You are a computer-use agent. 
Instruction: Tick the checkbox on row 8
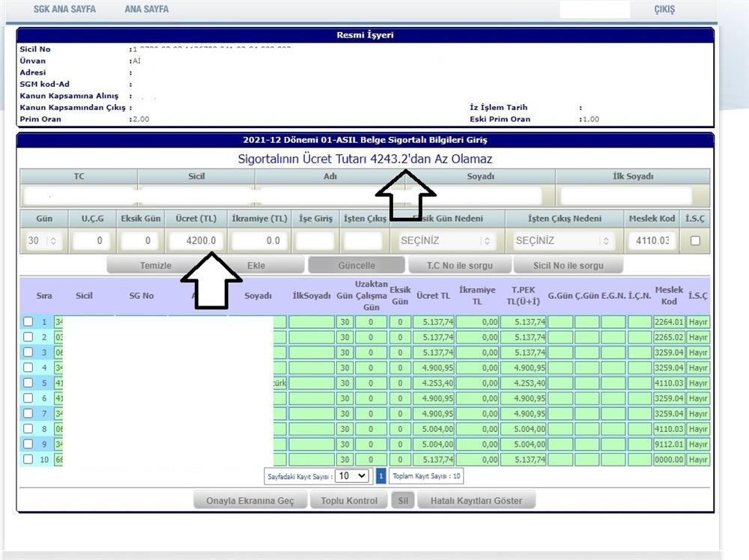pos(28,429)
